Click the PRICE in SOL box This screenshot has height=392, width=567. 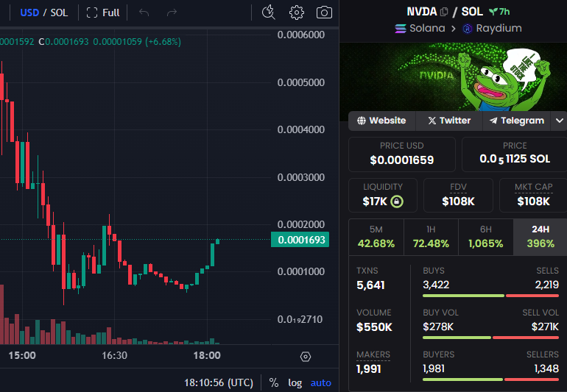(x=515, y=154)
